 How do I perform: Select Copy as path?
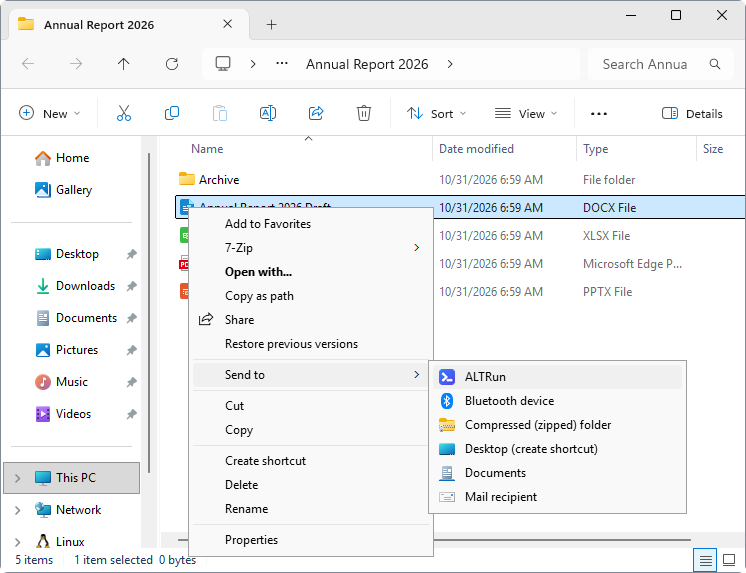(x=311, y=296)
